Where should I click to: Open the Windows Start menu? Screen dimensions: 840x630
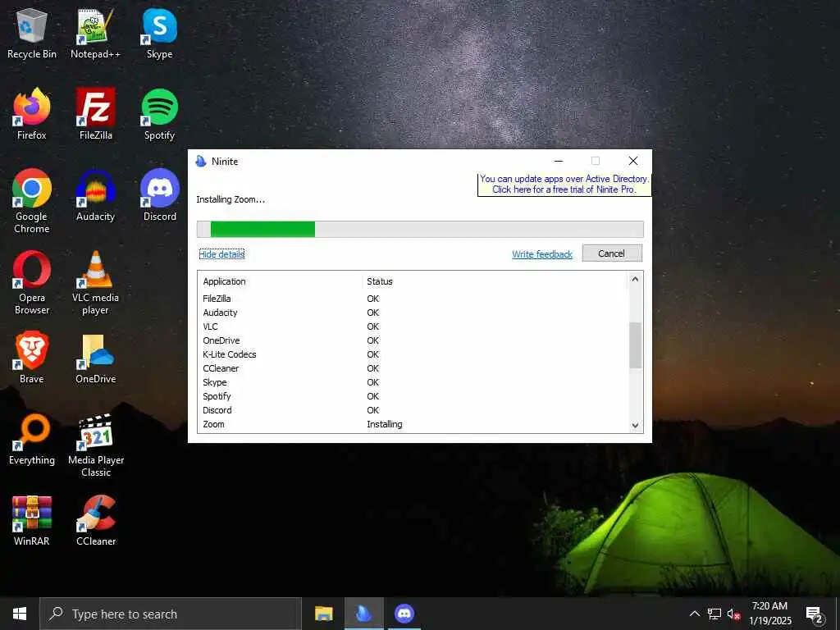[20, 614]
